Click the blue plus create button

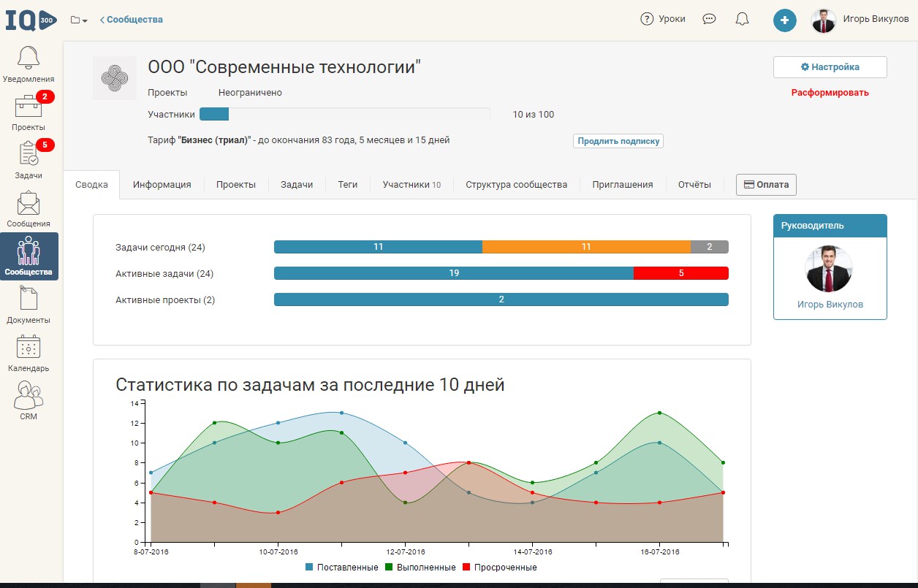785,20
